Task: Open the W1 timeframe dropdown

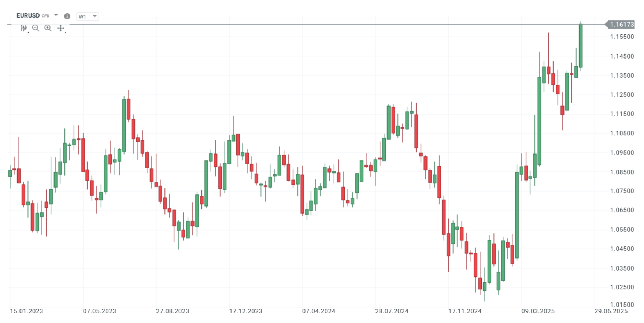Action: 87,16
